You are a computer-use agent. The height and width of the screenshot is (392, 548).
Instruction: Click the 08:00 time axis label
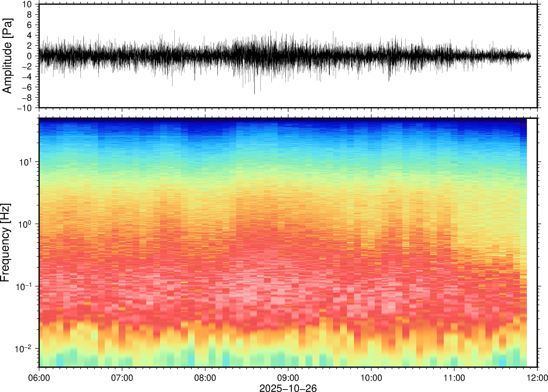[205, 378]
